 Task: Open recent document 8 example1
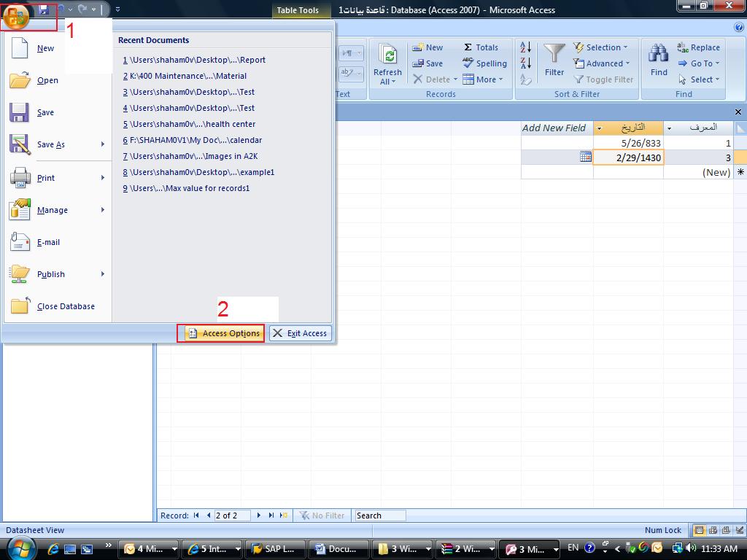coord(198,172)
